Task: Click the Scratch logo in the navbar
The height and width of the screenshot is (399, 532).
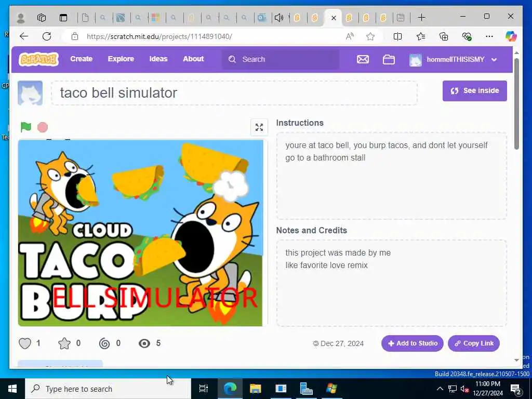Action: (38, 59)
